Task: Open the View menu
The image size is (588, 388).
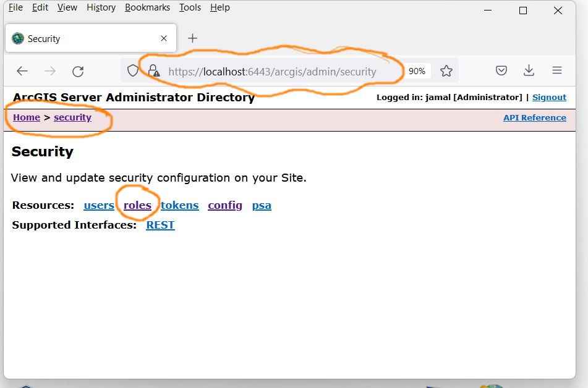Action: coord(67,7)
